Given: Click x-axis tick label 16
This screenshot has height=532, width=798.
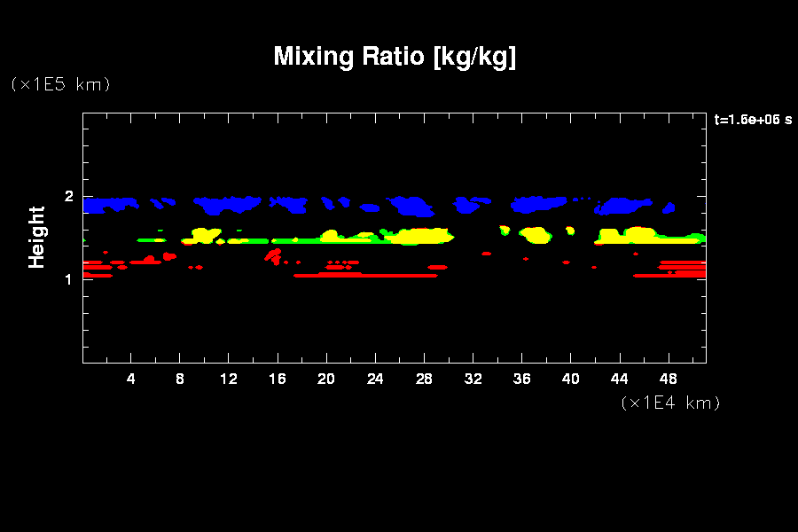Looking at the screenshot, I should [278, 379].
